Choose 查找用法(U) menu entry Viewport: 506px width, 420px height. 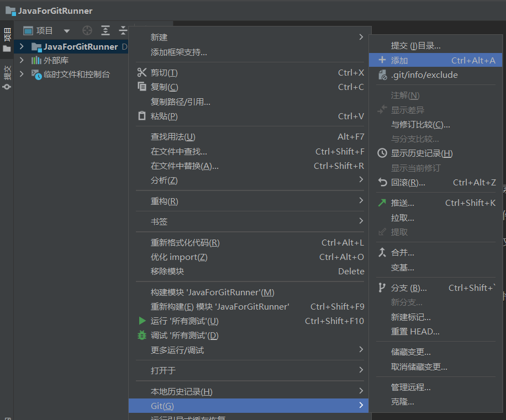[x=249, y=137]
